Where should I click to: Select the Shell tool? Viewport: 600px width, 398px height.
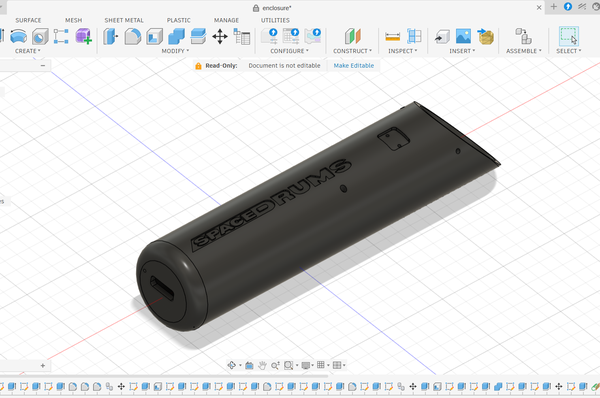point(155,37)
